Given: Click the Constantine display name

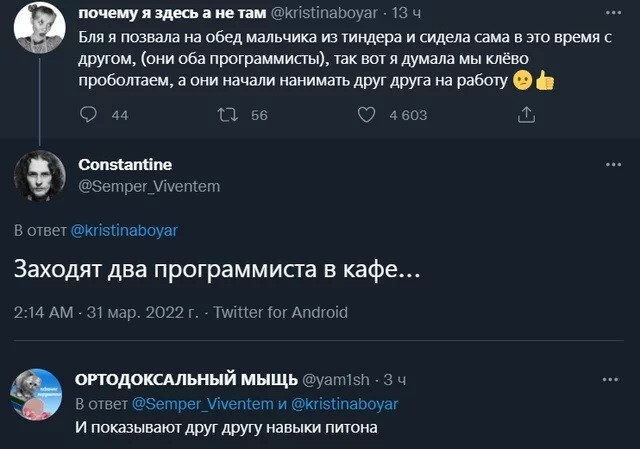Looking at the screenshot, I should tap(125, 165).
